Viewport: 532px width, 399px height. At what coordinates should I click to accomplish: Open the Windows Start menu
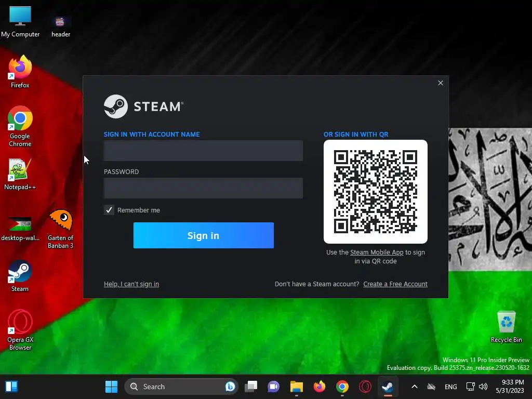111,387
